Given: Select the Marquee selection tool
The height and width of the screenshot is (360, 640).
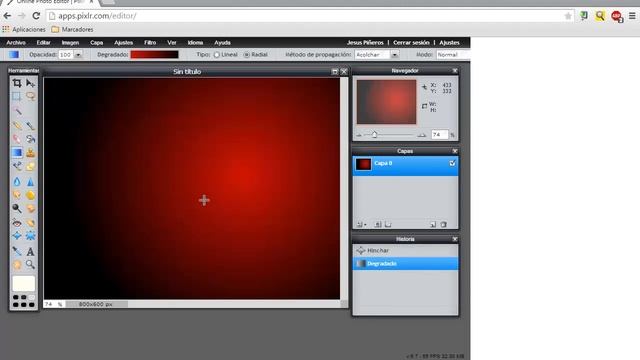Looking at the screenshot, I should (x=17, y=96).
